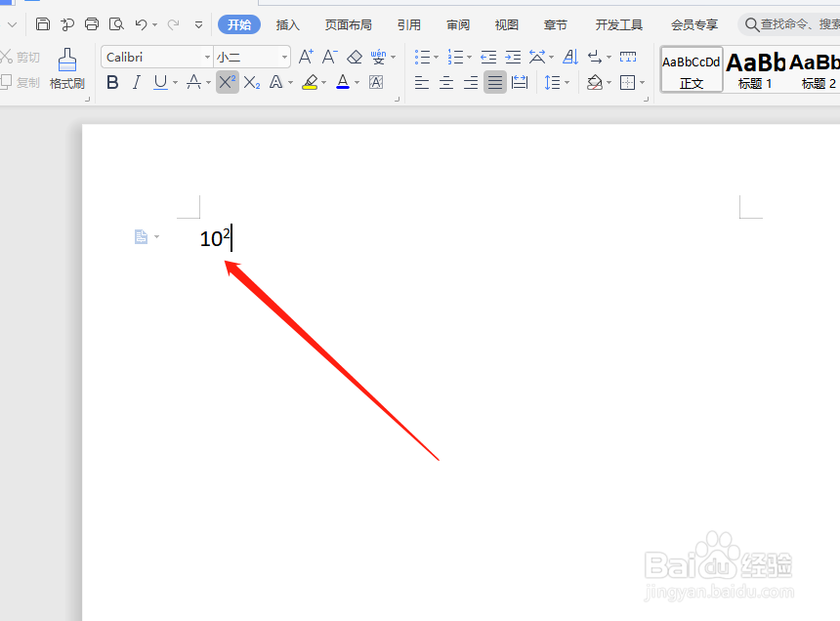Switch to the 插入 ribbon tab
Image resolution: width=840 pixels, height=621 pixels.
[287, 24]
